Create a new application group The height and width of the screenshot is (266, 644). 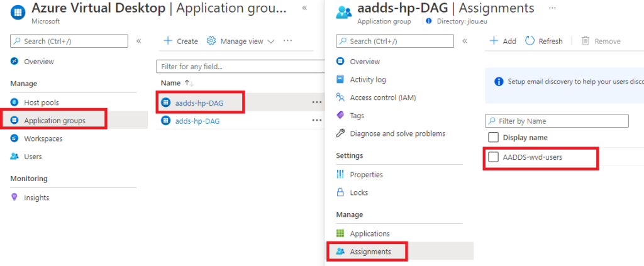(180, 41)
